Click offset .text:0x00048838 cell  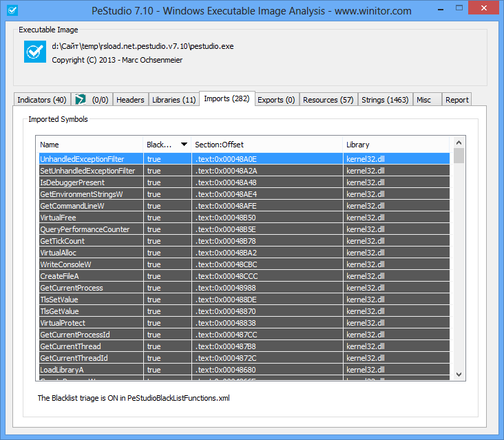coord(267,323)
